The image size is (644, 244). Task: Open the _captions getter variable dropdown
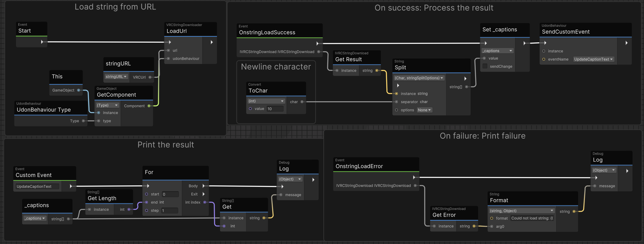pos(35,218)
